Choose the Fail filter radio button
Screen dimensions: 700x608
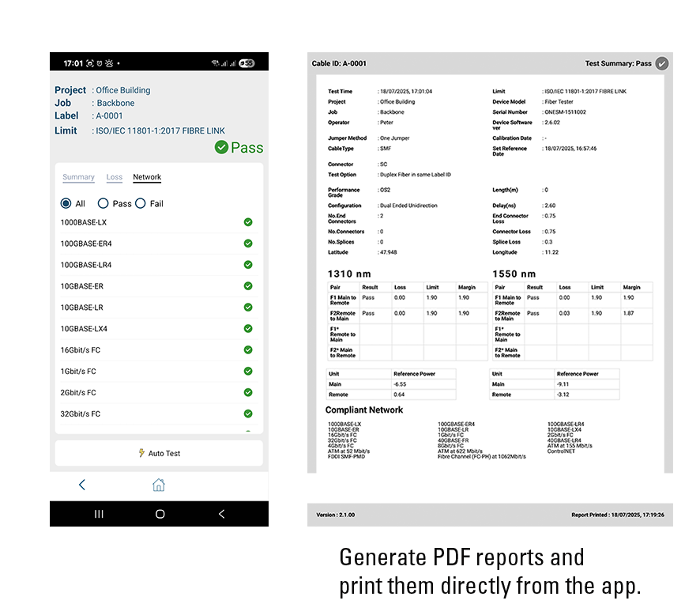coord(140,203)
